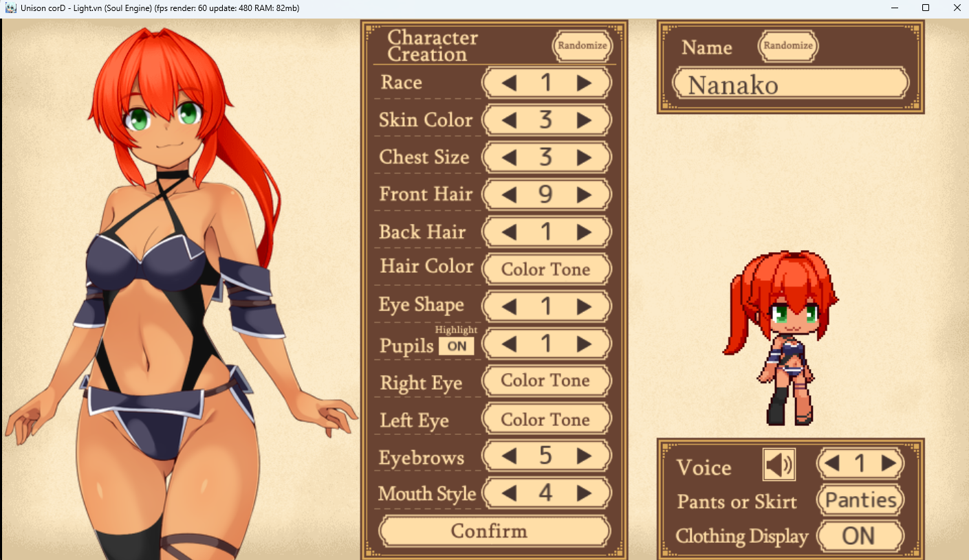Select previous Eyebrows style
Viewport: 969px width, 560px height.
509,456
